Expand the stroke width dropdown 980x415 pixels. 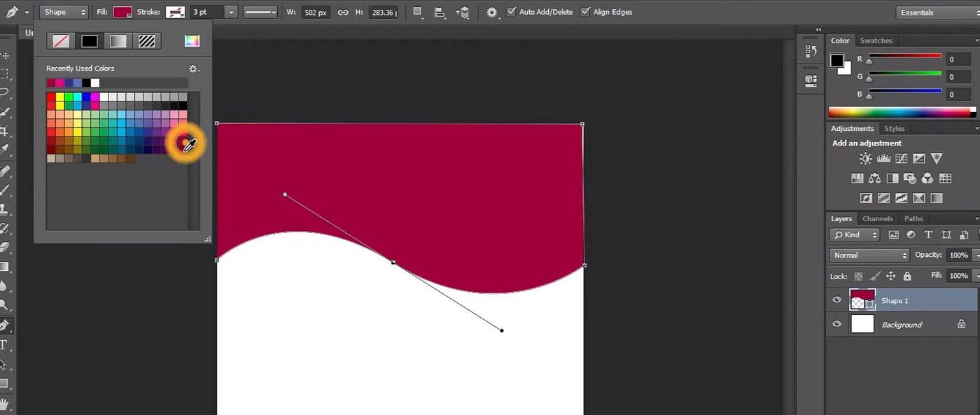[231, 12]
